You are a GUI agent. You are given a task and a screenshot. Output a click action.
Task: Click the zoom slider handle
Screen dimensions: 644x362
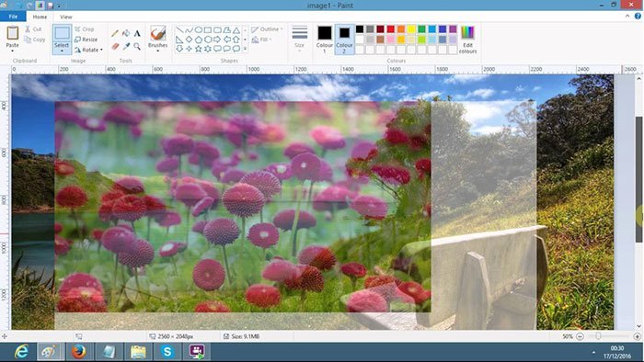coord(598,336)
